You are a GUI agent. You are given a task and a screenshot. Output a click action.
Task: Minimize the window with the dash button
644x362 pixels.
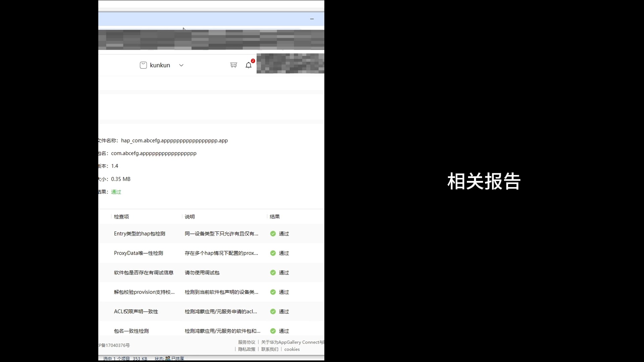tap(312, 19)
